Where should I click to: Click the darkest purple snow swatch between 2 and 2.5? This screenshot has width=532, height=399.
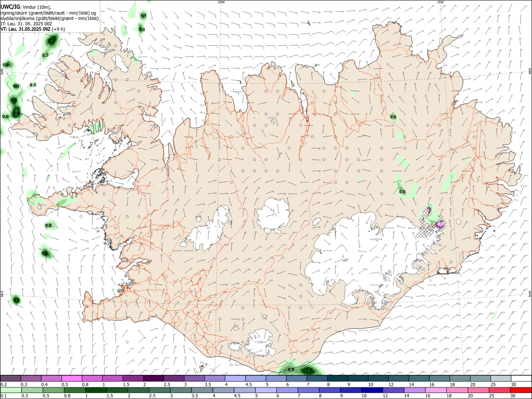(153, 378)
